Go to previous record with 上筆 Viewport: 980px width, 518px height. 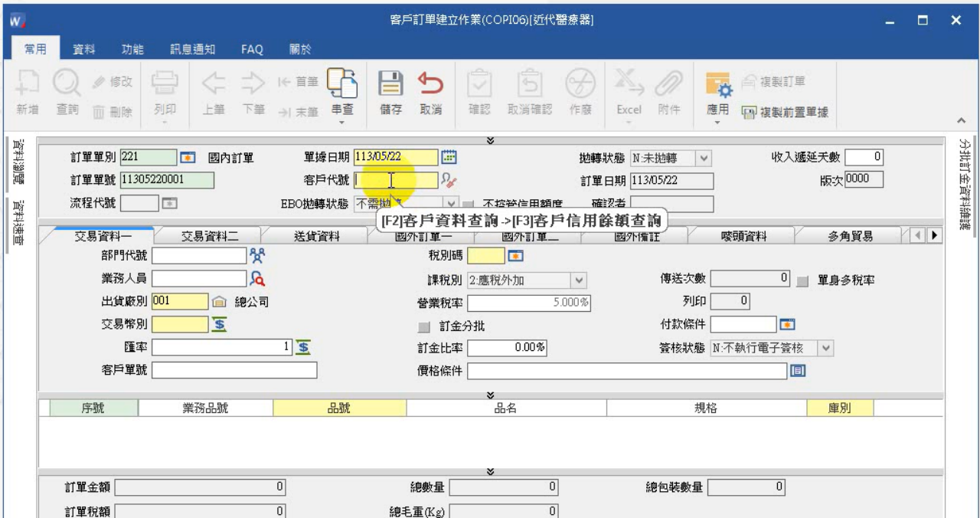pos(212,84)
